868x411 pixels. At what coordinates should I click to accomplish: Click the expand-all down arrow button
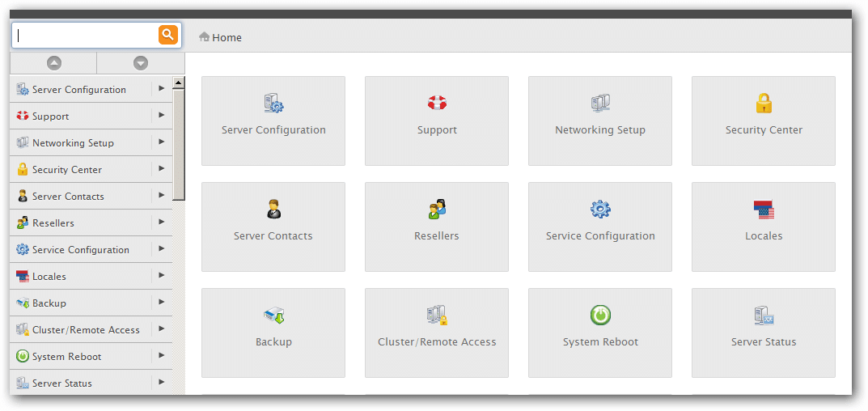point(141,63)
